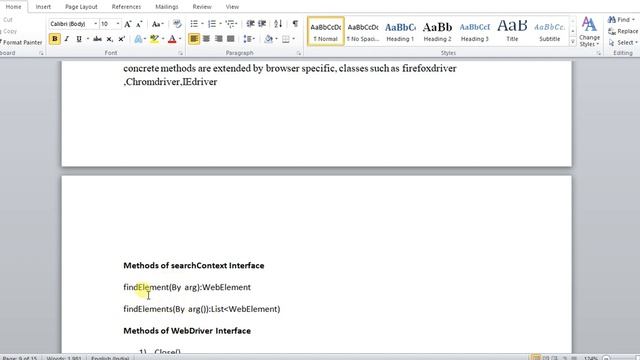Click 'Methods of searchContext Interface' heading
640x360 pixels.
tap(194, 266)
